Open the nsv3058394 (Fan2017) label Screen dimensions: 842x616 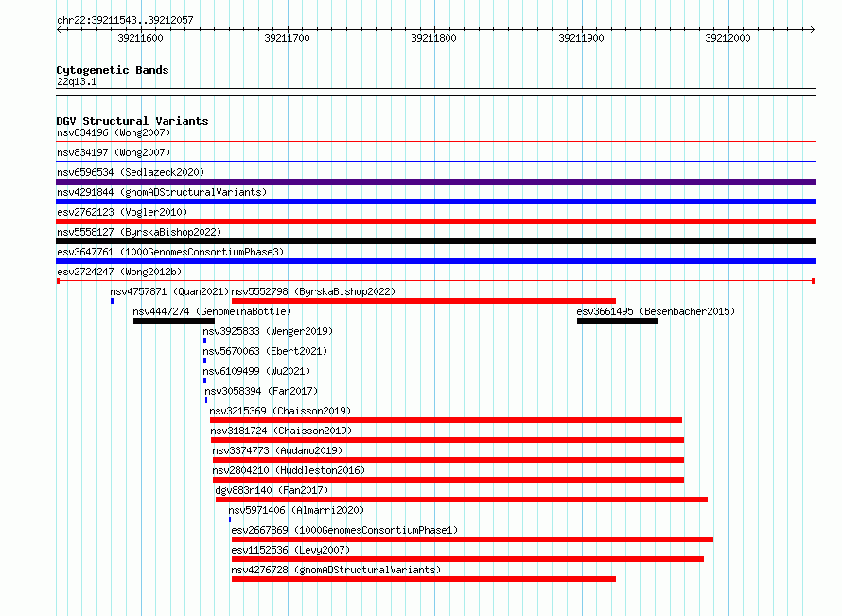[x=261, y=391]
